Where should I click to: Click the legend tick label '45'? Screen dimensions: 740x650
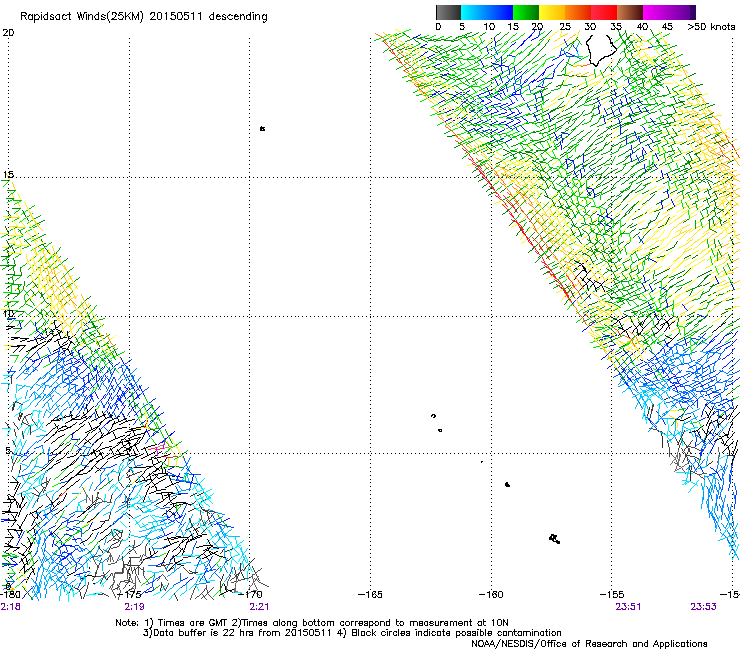(x=667, y=27)
